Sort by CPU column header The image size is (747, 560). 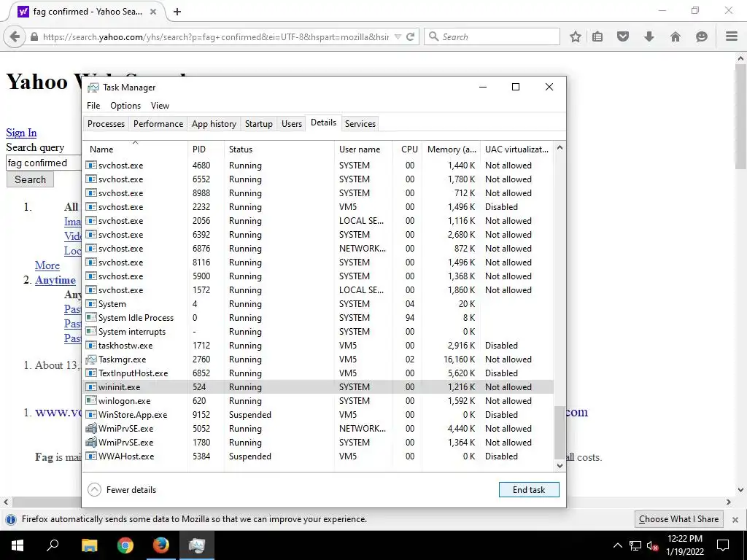coord(409,149)
